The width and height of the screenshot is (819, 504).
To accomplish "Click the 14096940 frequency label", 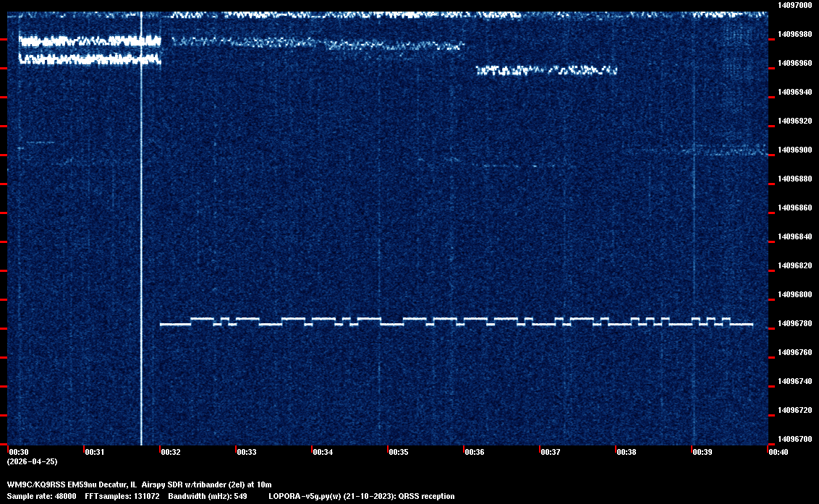I will [x=794, y=92].
